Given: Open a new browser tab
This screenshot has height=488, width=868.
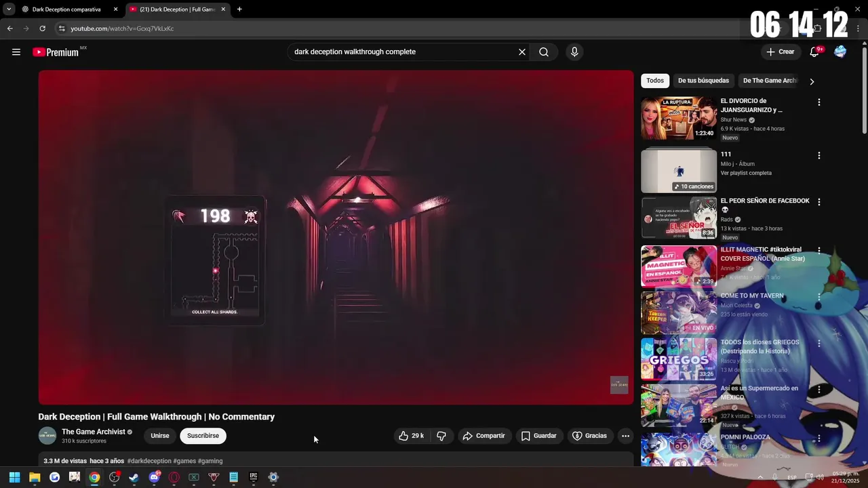Looking at the screenshot, I should coord(239,9).
